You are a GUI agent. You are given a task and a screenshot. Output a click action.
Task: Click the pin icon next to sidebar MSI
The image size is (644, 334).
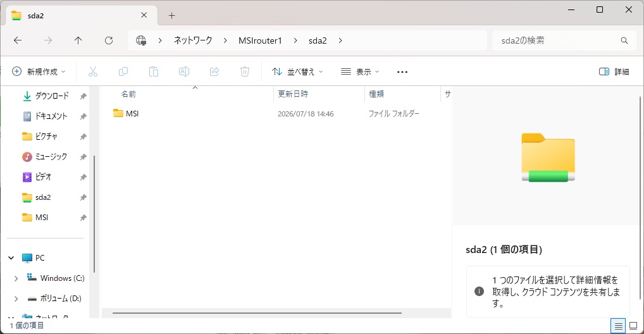point(83,218)
